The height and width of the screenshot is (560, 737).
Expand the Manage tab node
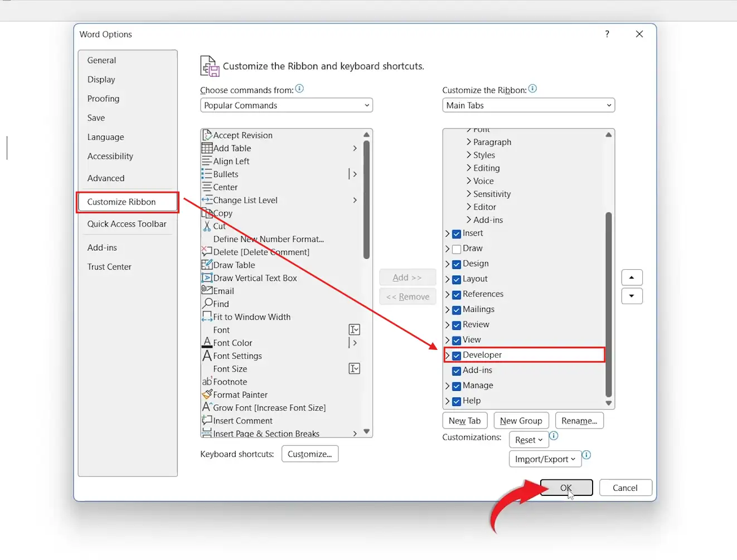tap(447, 386)
